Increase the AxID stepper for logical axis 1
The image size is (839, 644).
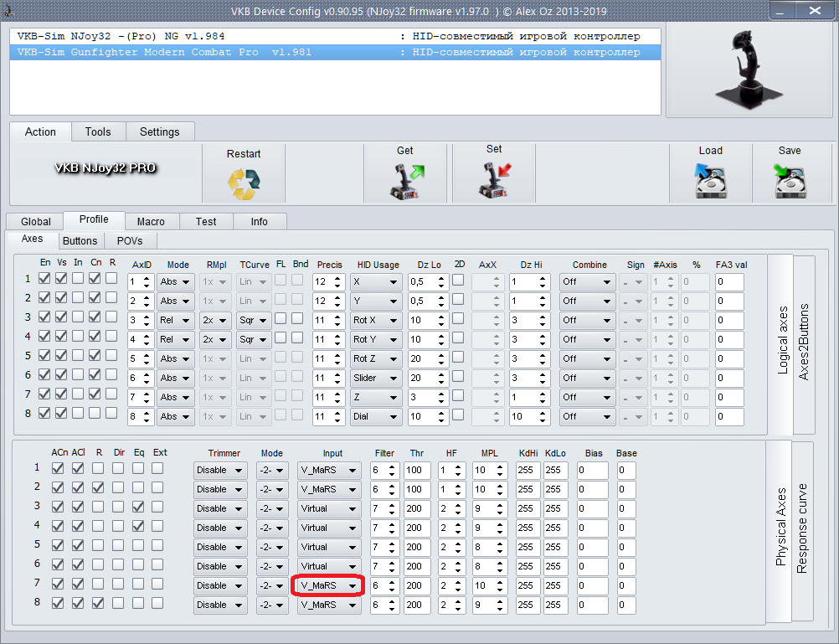click(x=147, y=277)
